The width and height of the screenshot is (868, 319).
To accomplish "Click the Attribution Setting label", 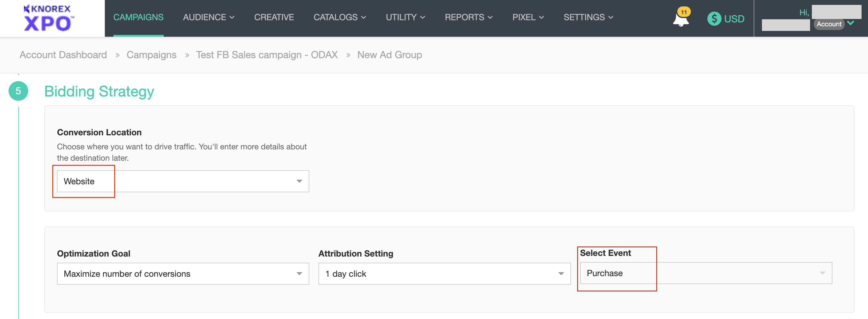I will (x=356, y=253).
